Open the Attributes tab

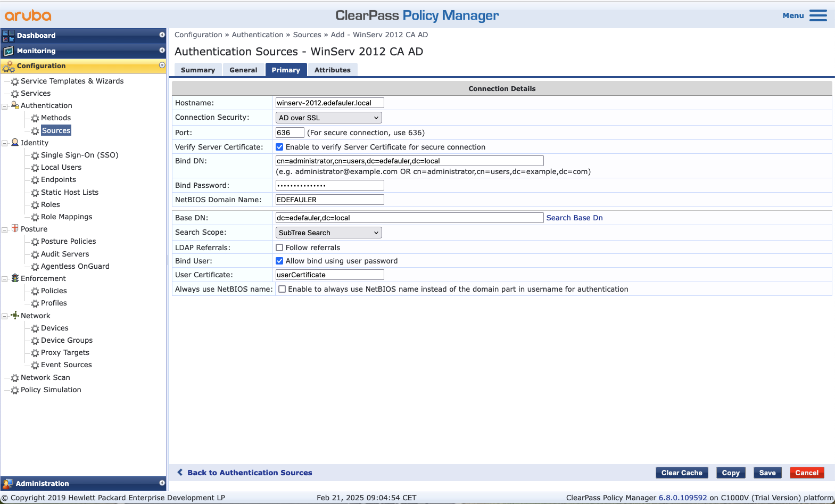(333, 70)
